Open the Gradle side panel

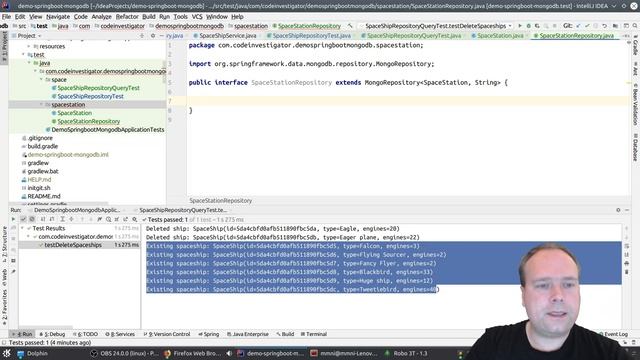[x=636, y=46]
